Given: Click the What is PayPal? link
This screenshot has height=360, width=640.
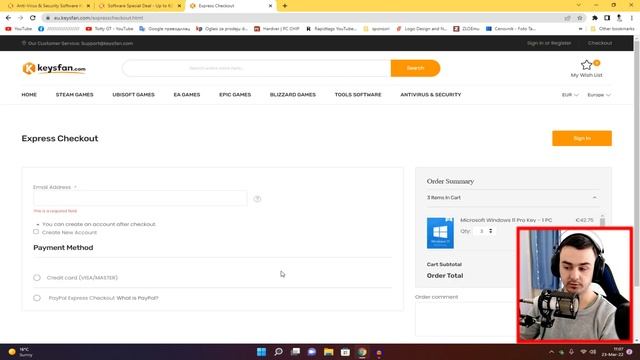Looking at the screenshot, I should [138, 298].
